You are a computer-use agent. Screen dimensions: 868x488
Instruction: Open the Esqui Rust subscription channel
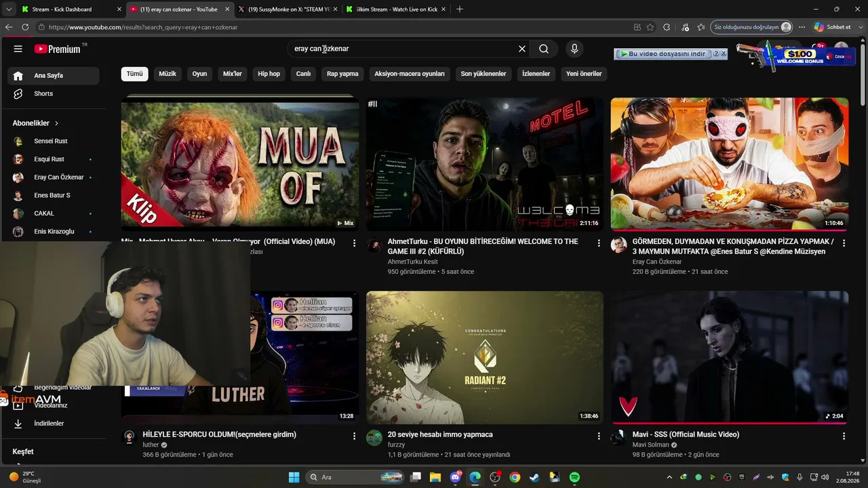[x=54, y=159]
